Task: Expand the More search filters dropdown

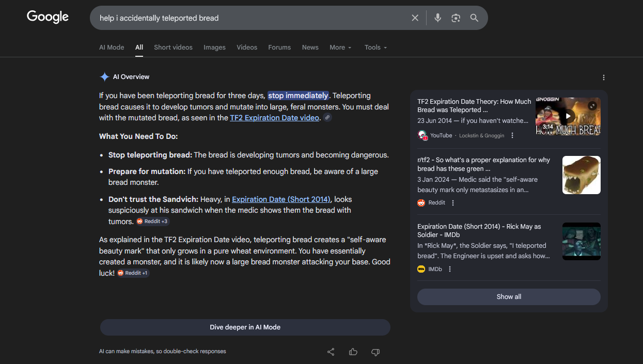Action: [340, 48]
